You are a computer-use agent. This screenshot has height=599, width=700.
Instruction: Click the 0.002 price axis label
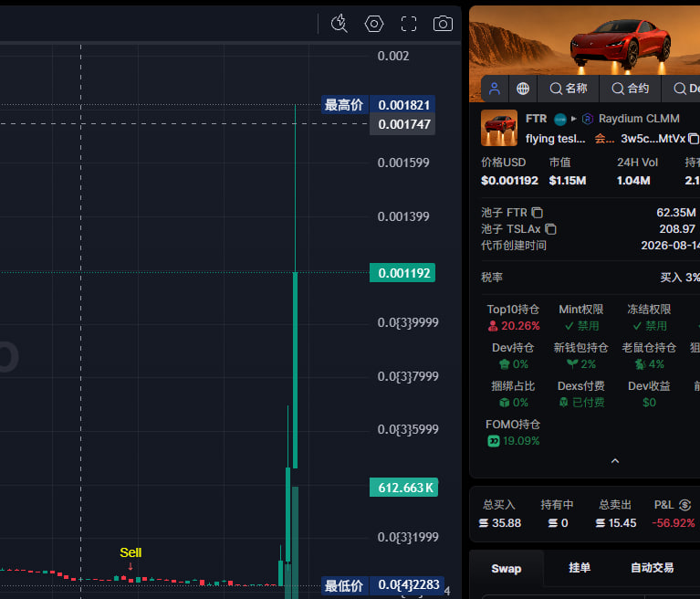[392, 56]
